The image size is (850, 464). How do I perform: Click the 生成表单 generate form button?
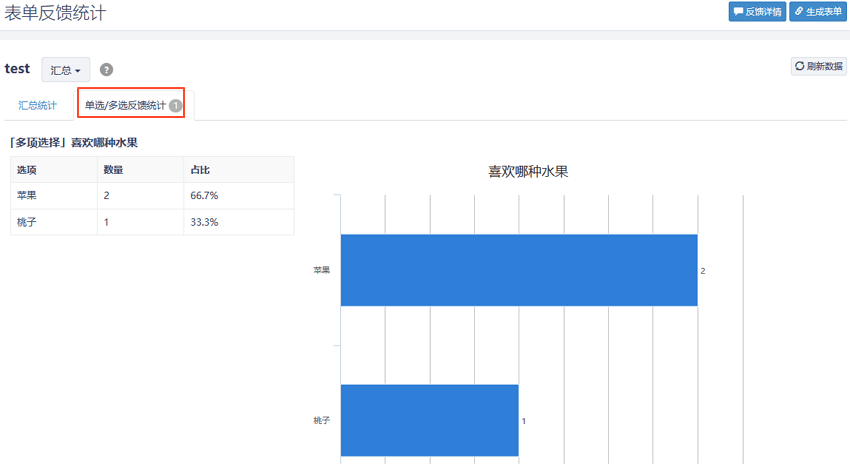click(817, 11)
